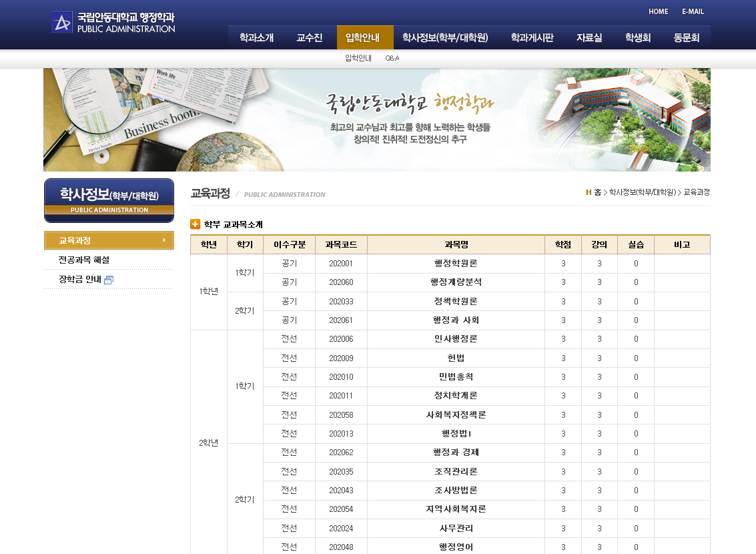Select course name 조직관리론
This screenshot has height=554, width=756.
[456, 471]
